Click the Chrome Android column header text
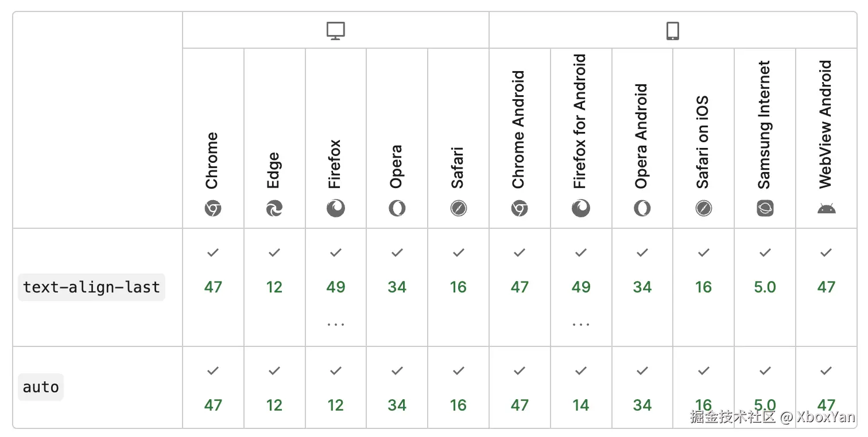 [519, 129]
